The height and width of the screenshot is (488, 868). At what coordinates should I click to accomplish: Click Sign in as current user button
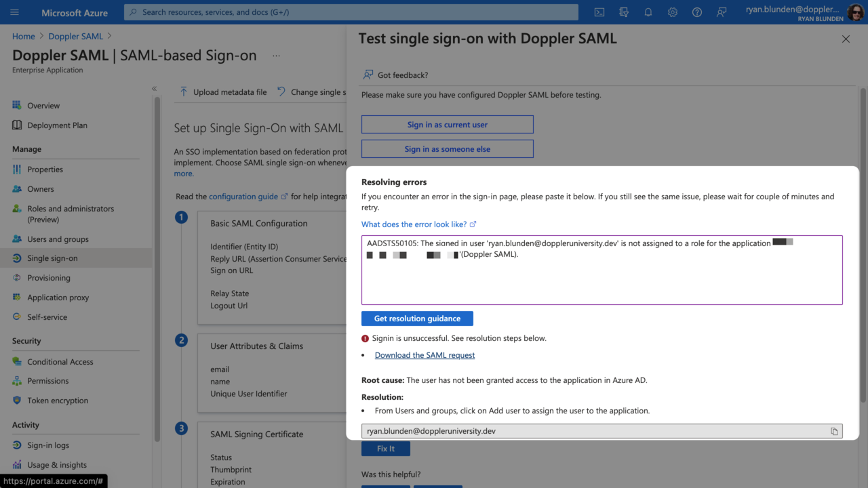click(447, 125)
